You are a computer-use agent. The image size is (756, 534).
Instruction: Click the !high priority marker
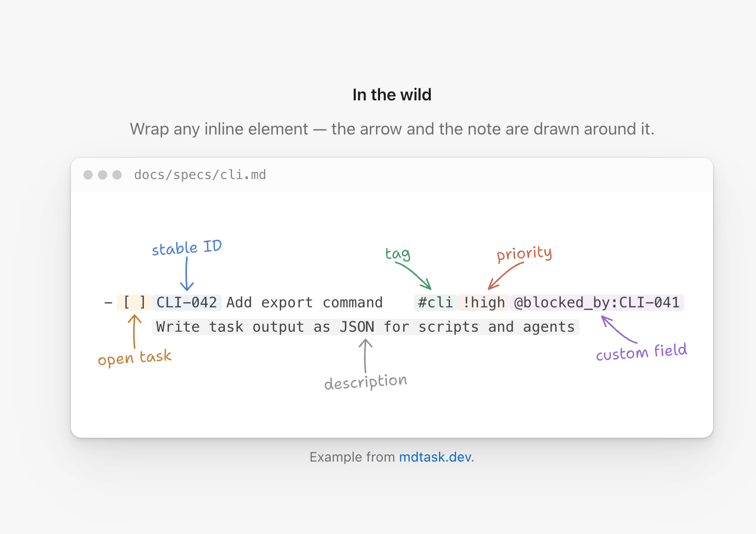(x=484, y=302)
